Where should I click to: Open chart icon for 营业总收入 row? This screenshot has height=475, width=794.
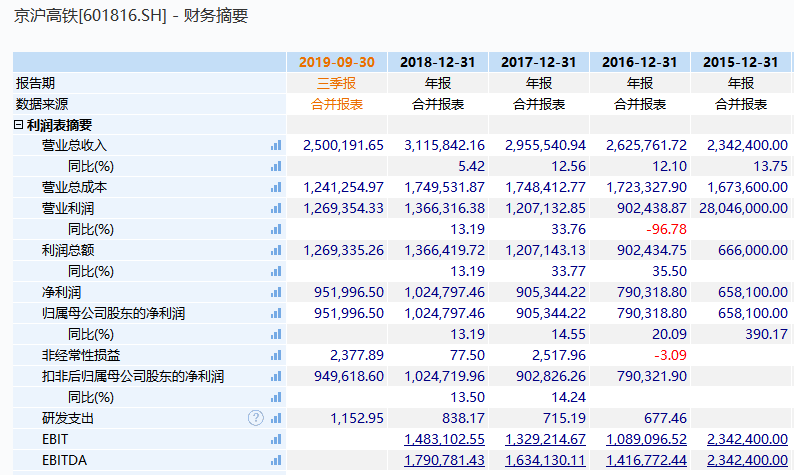coord(276,145)
